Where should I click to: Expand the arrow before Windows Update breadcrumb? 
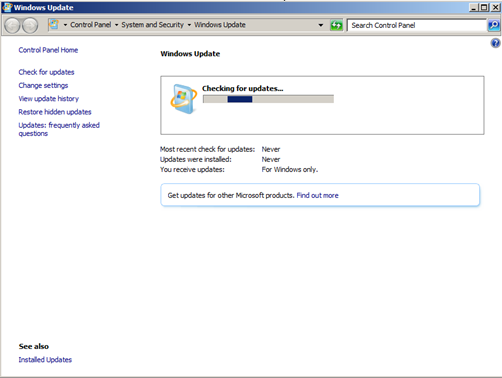[189, 25]
